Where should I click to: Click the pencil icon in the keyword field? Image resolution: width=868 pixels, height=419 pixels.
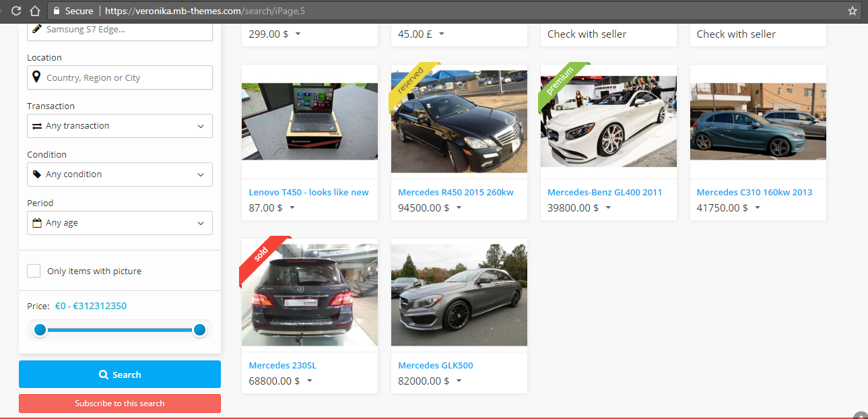36,29
